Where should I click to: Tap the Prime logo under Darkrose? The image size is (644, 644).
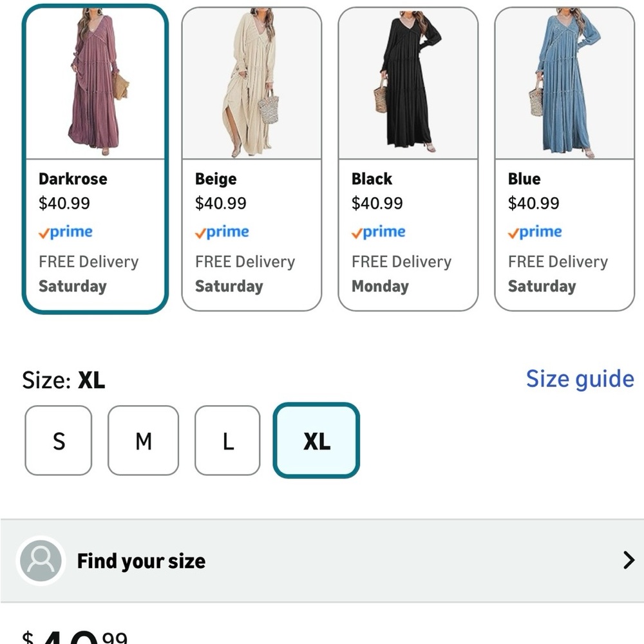coord(66,232)
